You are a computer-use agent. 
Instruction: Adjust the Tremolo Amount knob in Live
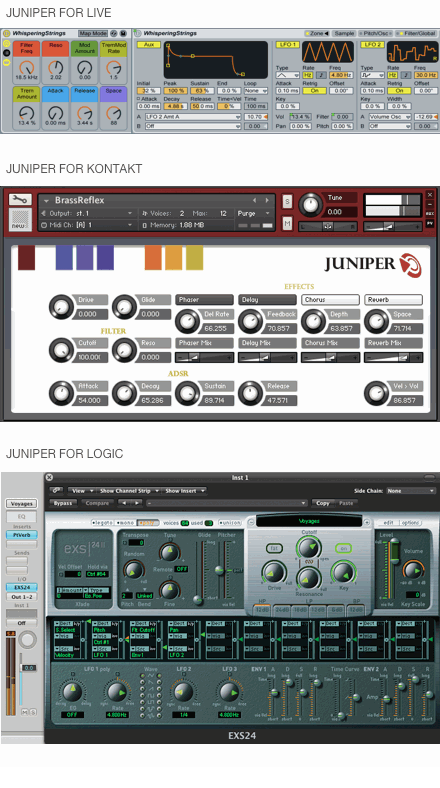point(26,113)
